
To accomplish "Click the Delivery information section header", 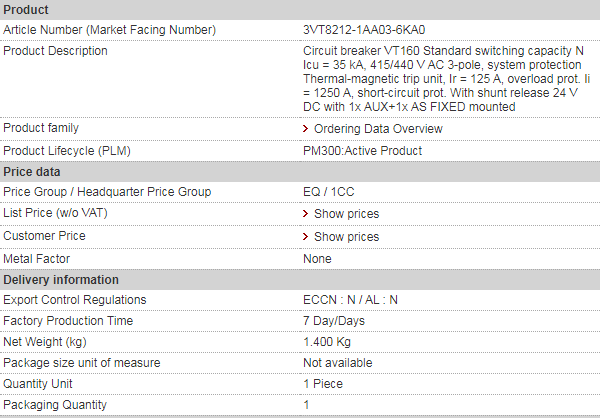I will click(61, 280).
